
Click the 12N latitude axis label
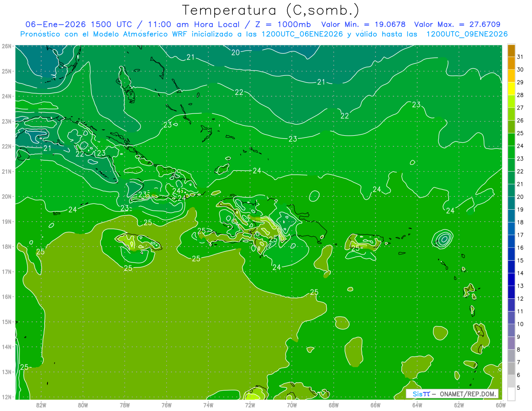(x=6, y=397)
